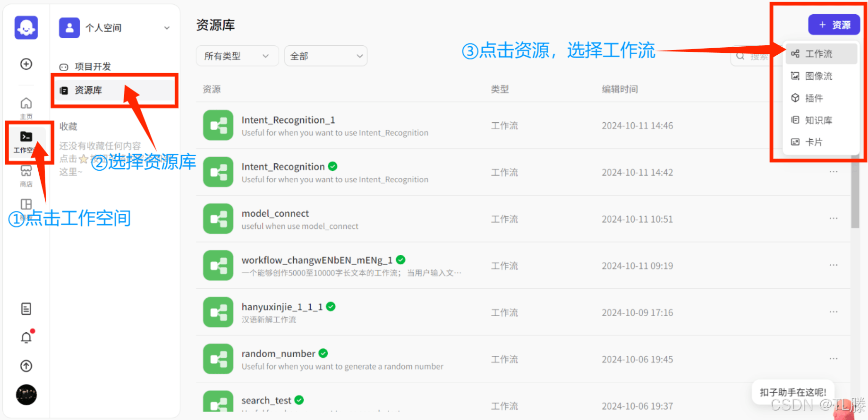
Task: Open the search_test workflow
Action: [266, 400]
